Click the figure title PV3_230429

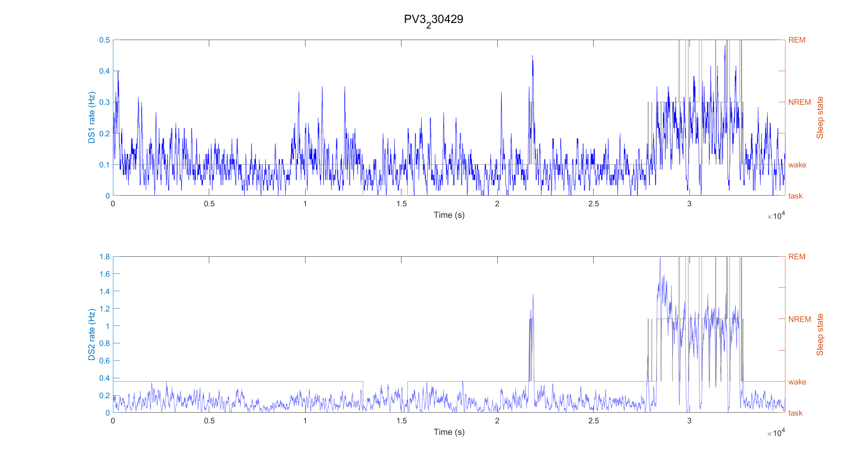(433, 19)
